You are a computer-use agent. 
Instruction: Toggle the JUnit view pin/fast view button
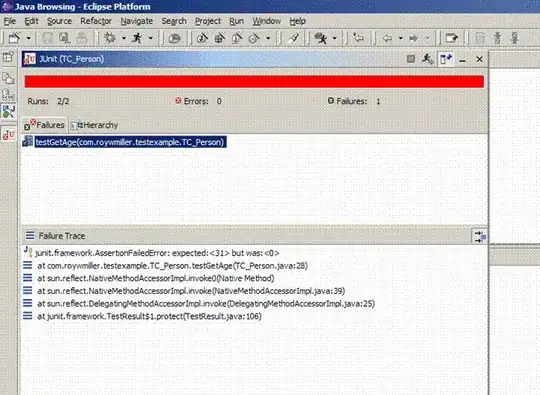(446, 59)
